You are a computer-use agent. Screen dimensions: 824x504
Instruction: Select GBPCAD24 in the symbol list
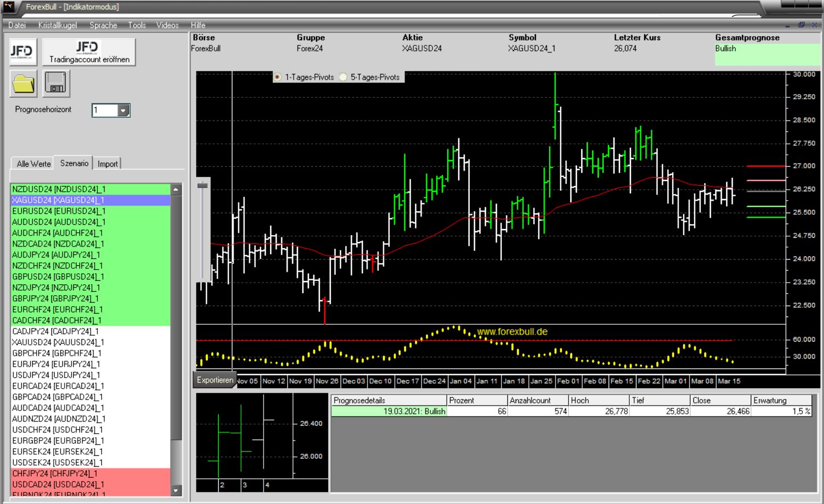(x=91, y=397)
